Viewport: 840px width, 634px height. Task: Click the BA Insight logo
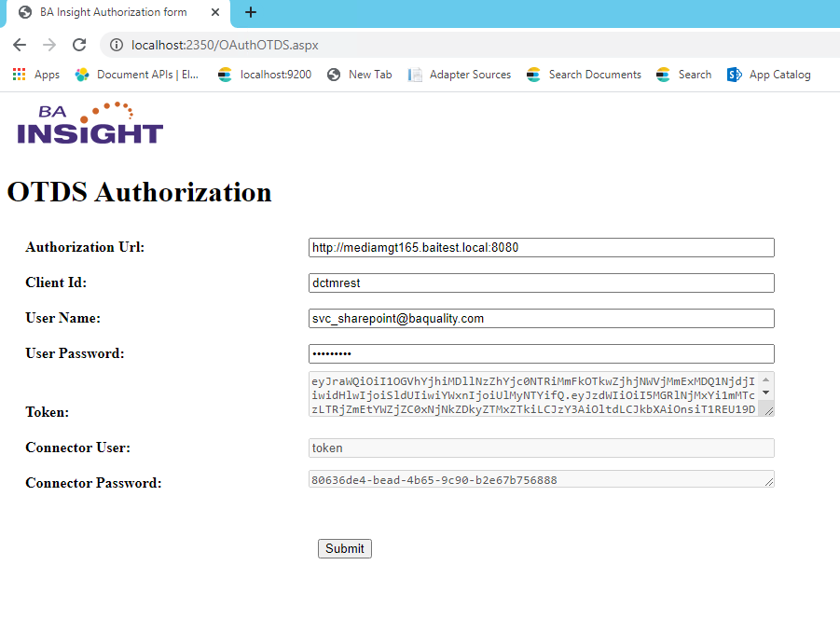90,123
